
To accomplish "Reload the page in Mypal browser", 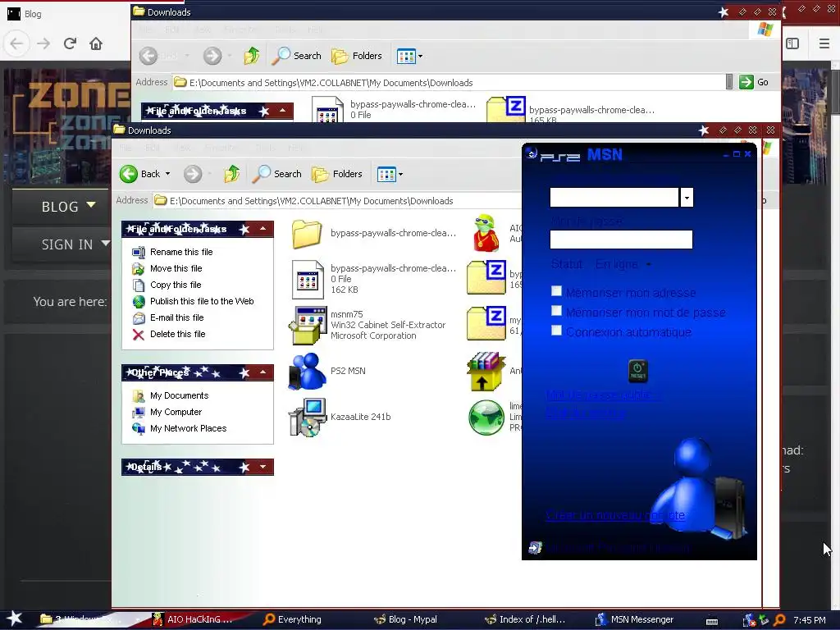I will click(x=70, y=43).
